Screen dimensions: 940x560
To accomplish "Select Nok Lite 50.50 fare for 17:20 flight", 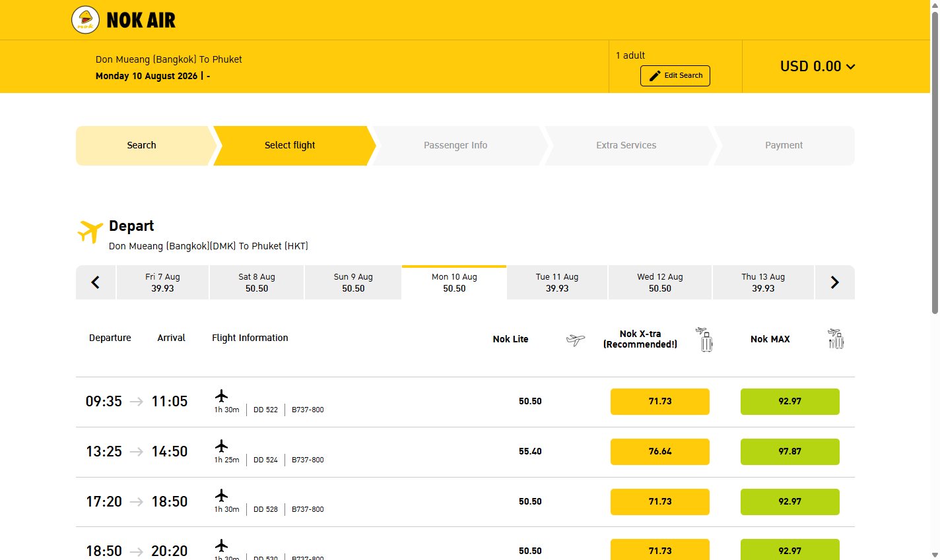I will 530,502.
